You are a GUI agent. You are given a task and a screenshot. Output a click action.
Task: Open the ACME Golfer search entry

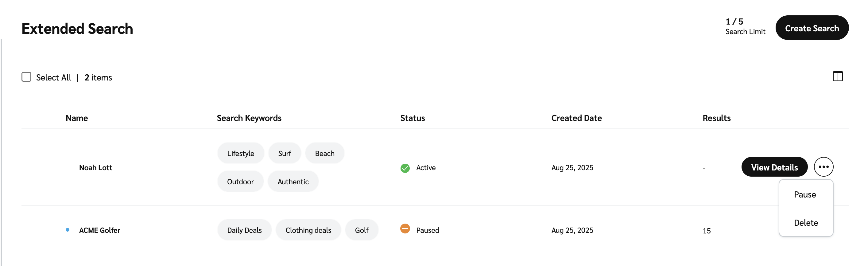click(99, 230)
